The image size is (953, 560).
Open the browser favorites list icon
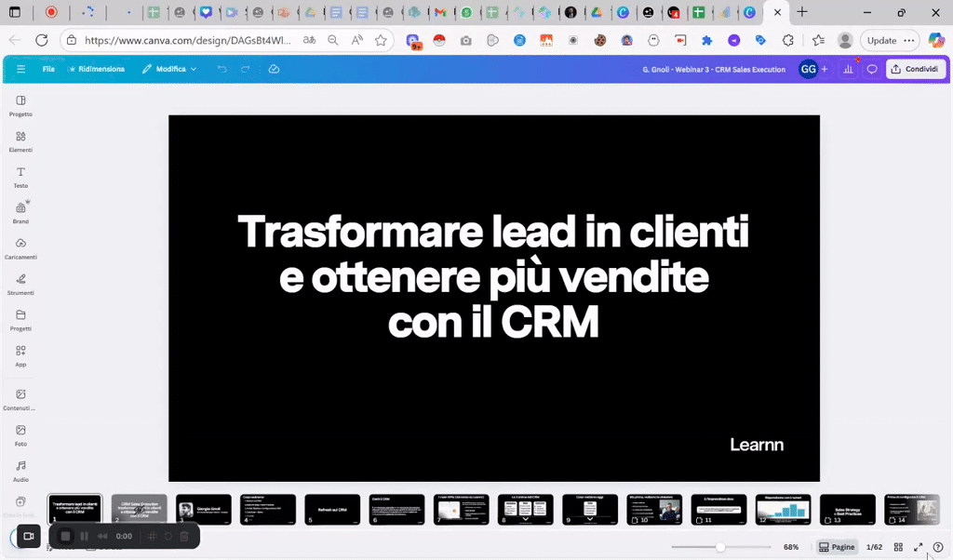tap(818, 40)
